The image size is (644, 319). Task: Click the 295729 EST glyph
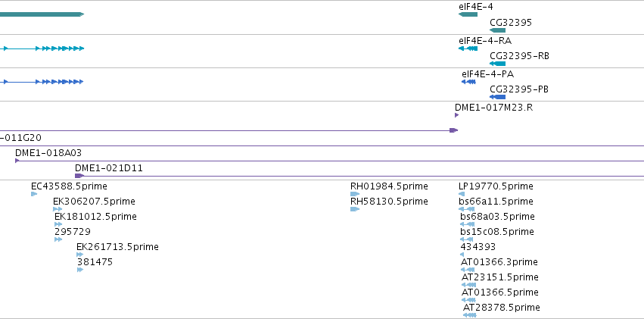click(x=58, y=239)
